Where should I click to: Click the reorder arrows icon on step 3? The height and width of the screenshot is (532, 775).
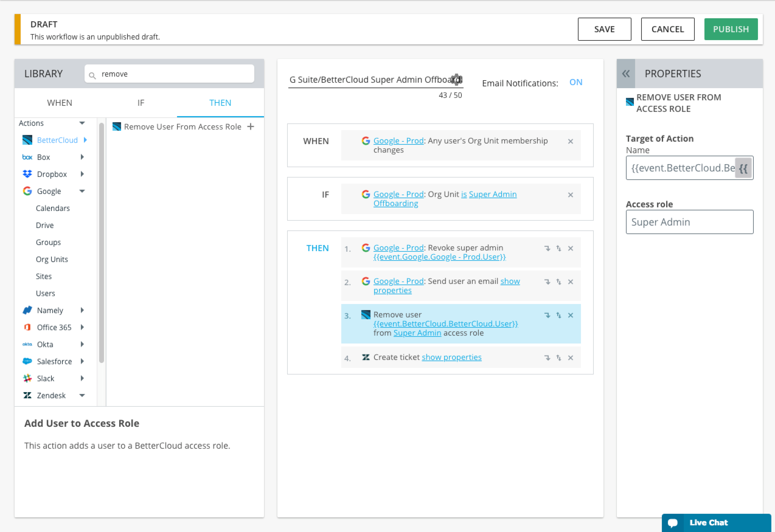[558, 315]
